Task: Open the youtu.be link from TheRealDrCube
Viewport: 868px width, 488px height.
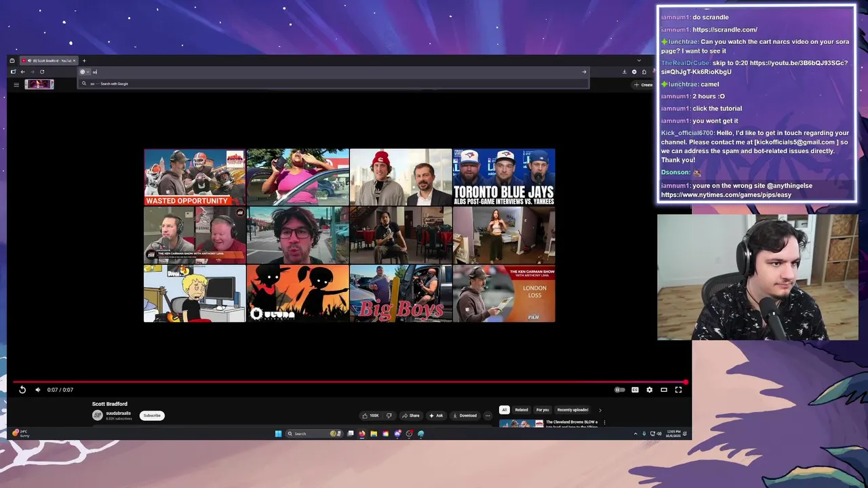Action: (754, 67)
